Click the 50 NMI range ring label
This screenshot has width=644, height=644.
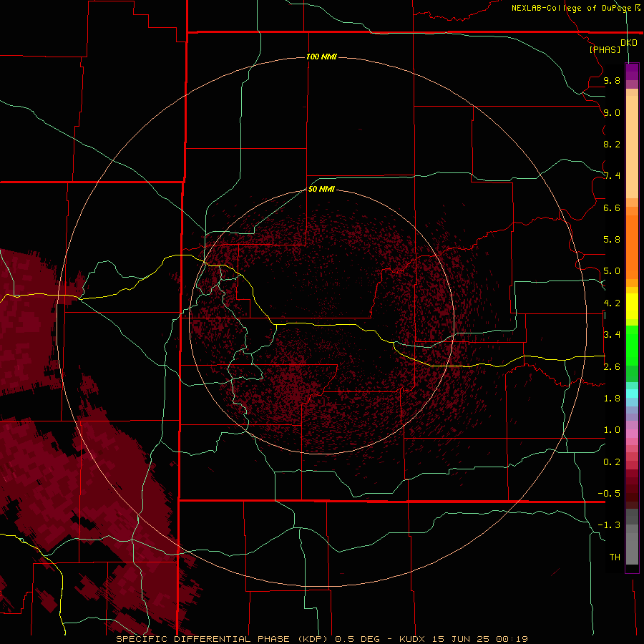click(x=321, y=189)
